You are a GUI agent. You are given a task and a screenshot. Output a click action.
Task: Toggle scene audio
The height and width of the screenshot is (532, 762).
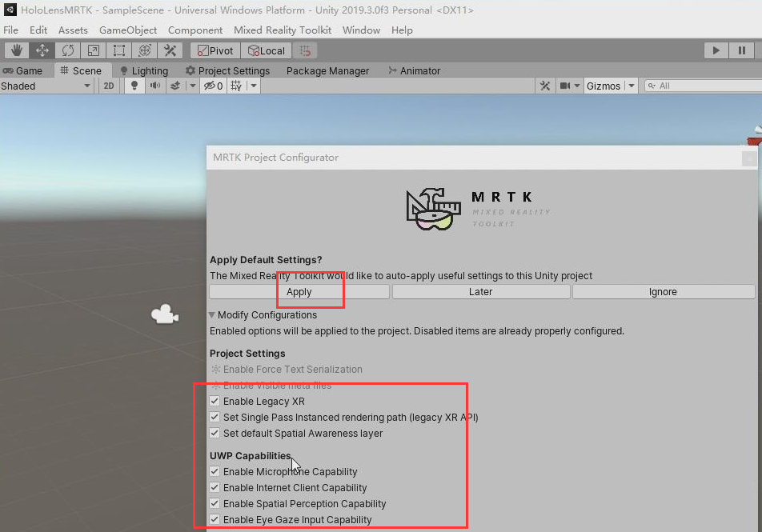coord(155,86)
